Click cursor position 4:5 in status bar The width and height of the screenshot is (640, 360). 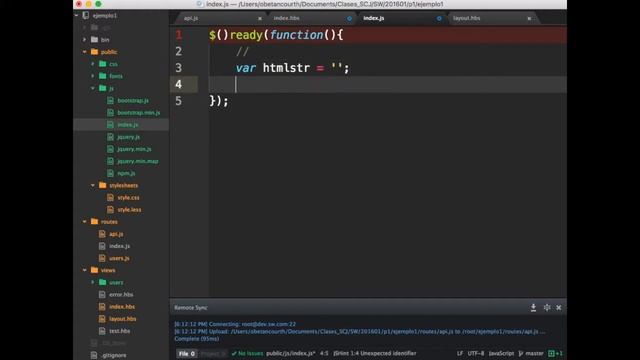324,353
